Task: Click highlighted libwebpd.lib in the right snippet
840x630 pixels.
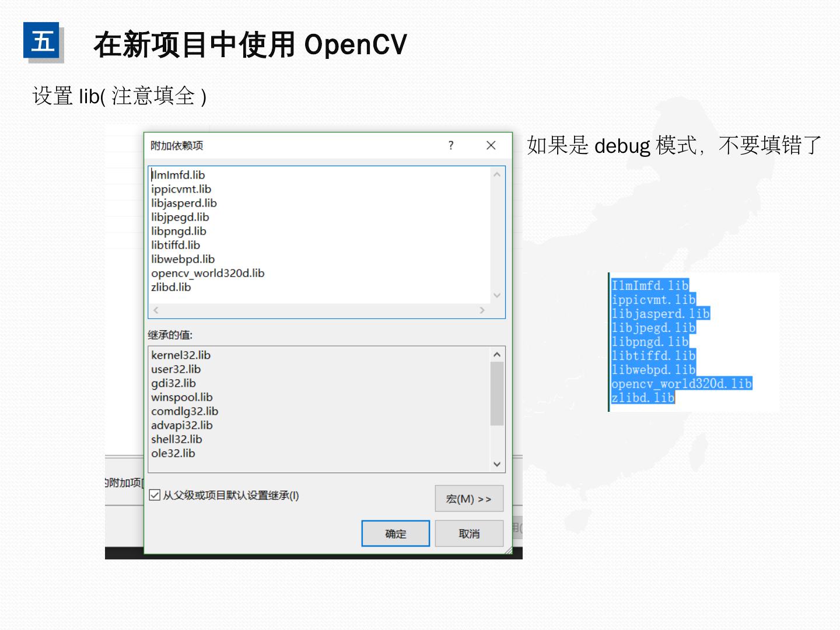Action: (x=653, y=370)
